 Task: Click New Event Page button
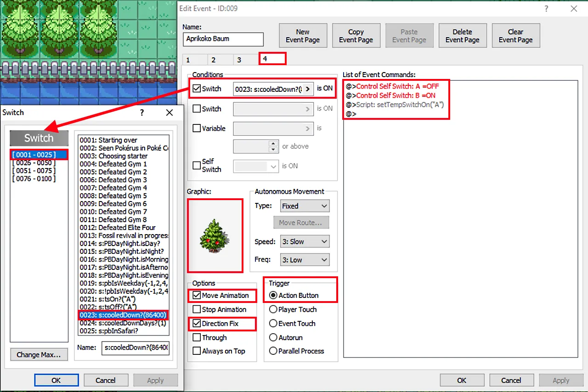pos(303,36)
